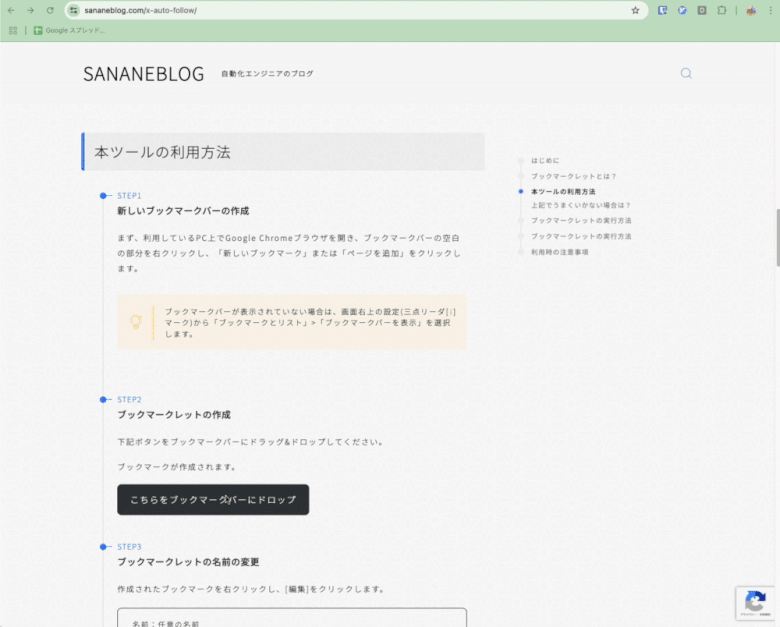Jump to 上記でうまくいかない場合は？ section
Image resolution: width=780 pixels, height=627 pixels.
pyautogui.click(x=581, y=205)
